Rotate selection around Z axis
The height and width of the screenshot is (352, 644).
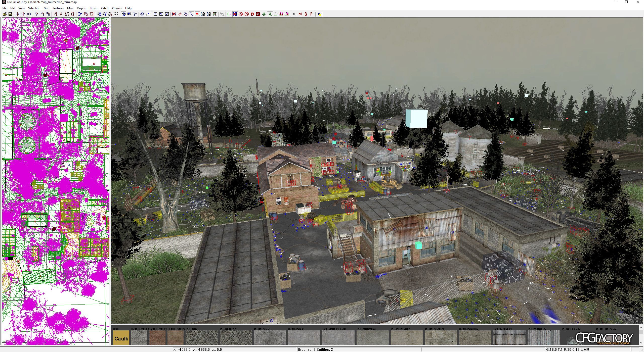tap(48, 14)
